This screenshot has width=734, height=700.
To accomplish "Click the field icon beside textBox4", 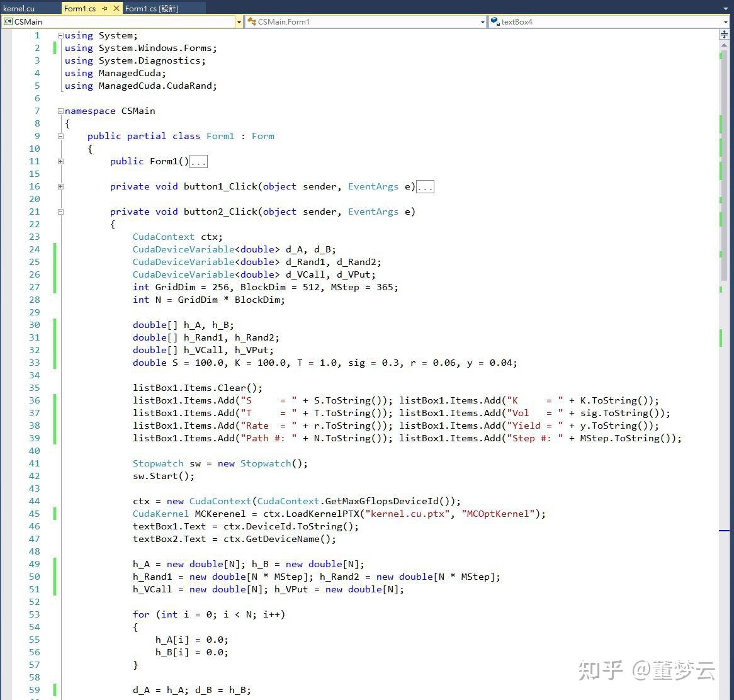I will pos(495,21).
